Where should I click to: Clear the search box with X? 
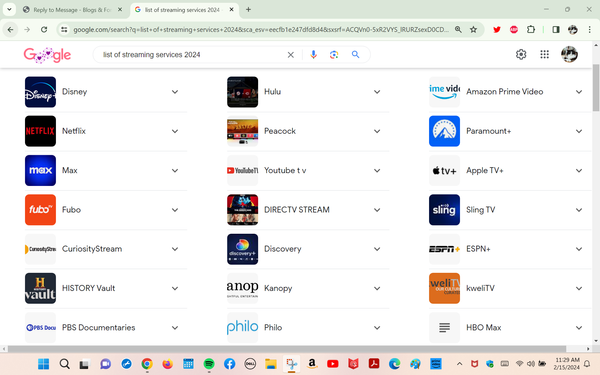click(x=291, y=55)
